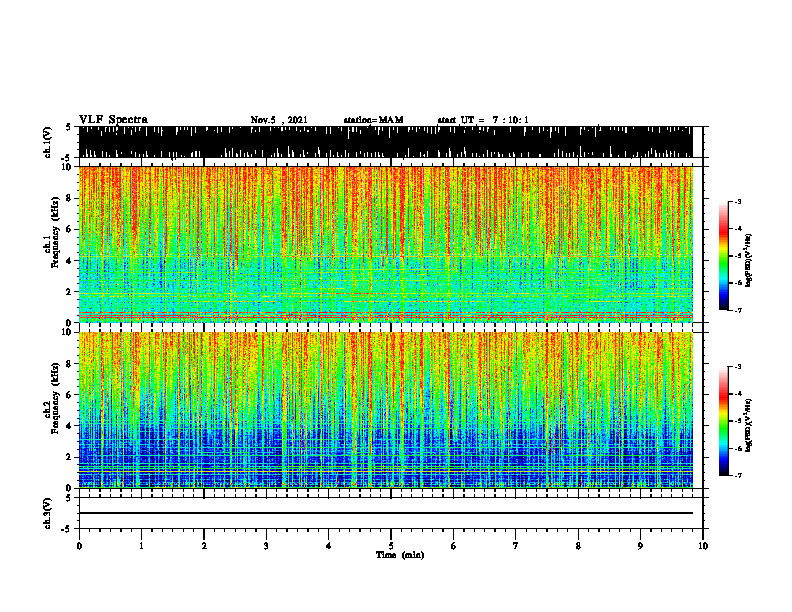Image resolution: width=792 pixels, height=612 pixels.
Task: Click the ch.1 frequency tick label "2"
Action: pyautogui.click(x=70, y=292)
